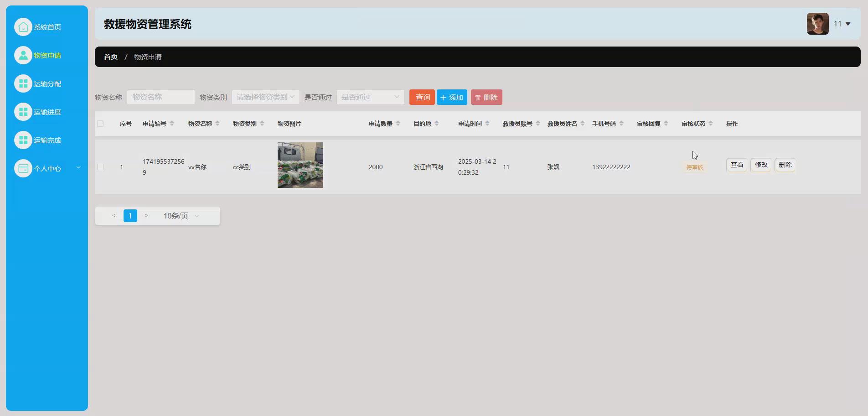868x416 pixels.
Task: Click the grid icon beside 运输完成
Action: click(23, 140)
